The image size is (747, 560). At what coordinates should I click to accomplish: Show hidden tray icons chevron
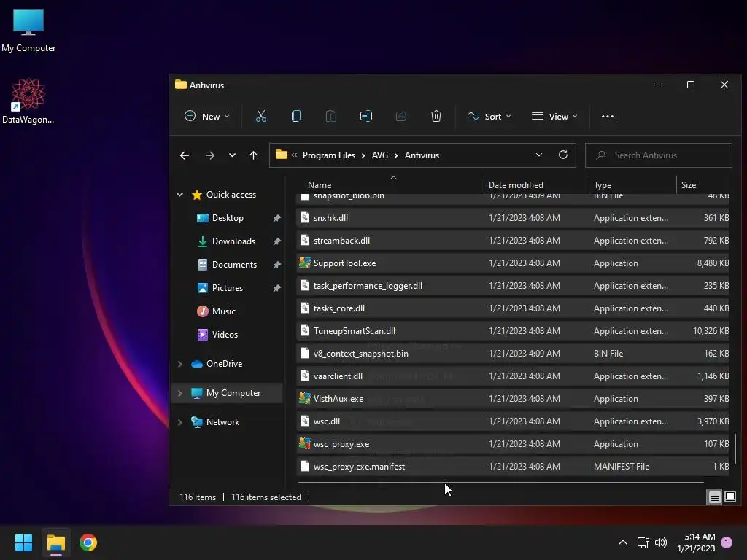pos(623,542)
